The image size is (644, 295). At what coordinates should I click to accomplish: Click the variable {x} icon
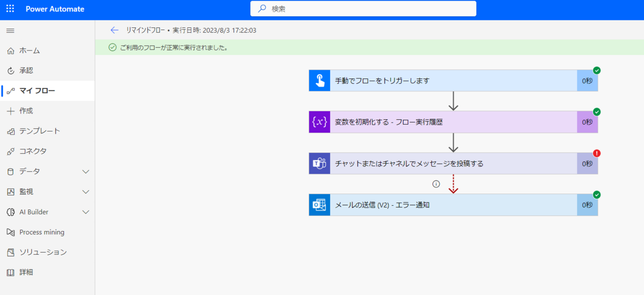(x=319, y=122)
